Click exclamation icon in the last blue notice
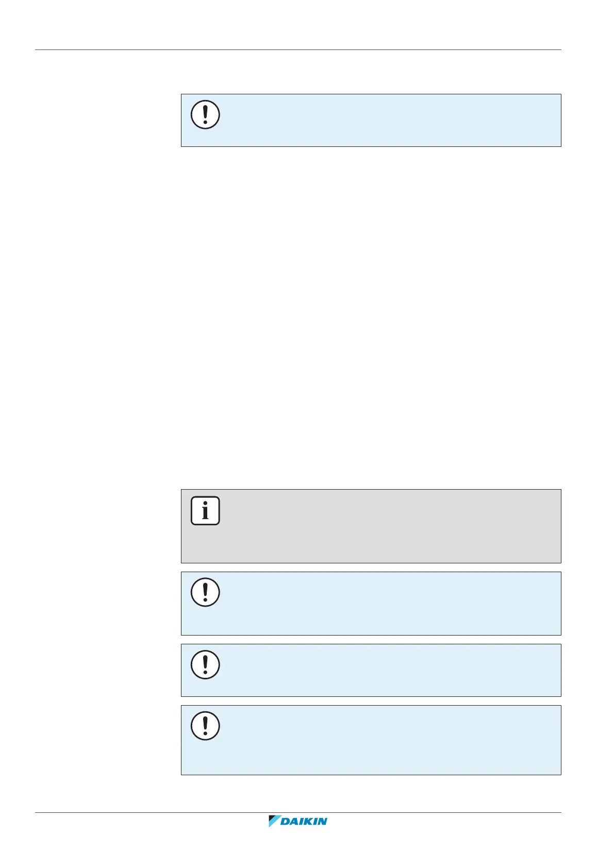614x868 pixels. (205, 726)
